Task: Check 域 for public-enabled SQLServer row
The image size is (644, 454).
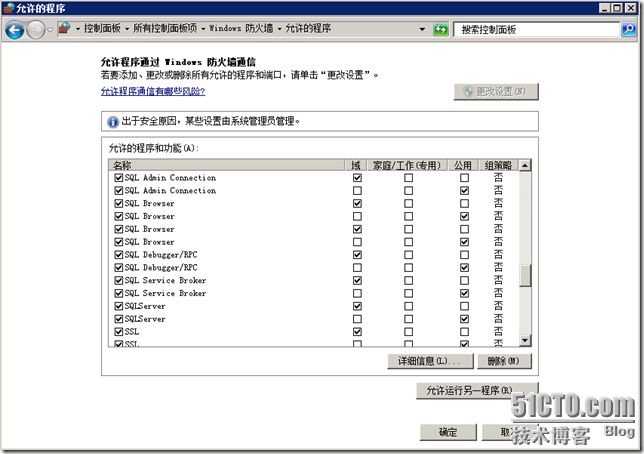Action: [357, 319]
